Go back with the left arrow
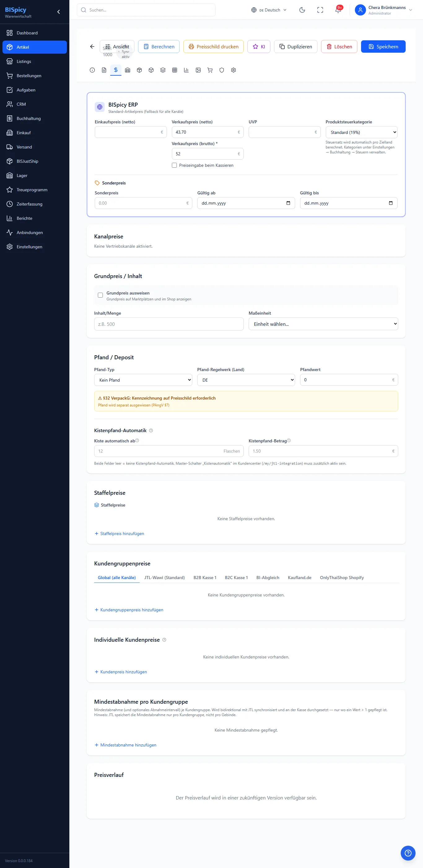Image resolution: width=423 pixels, height=868 pixels. (x=92, y=46)
